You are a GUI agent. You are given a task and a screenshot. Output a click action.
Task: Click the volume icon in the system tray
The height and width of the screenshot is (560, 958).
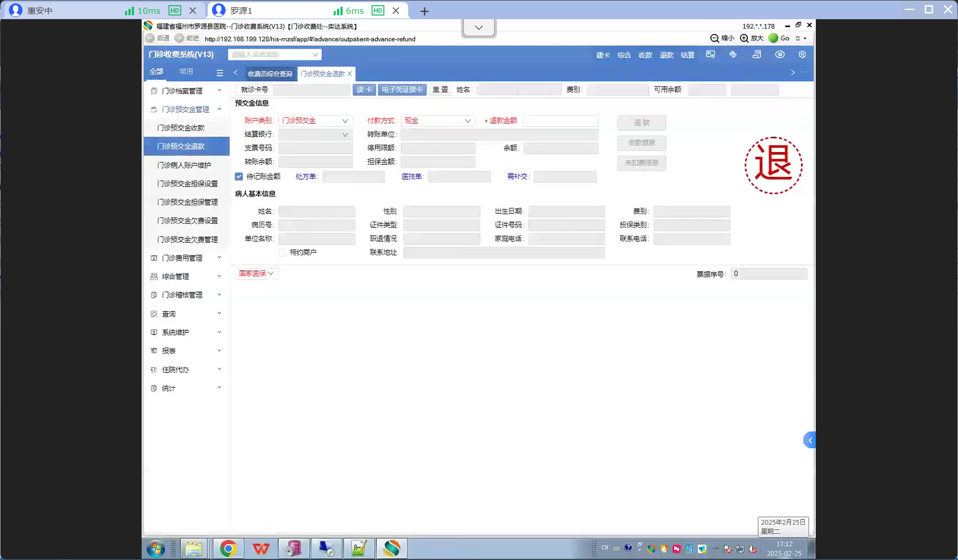point(753,549)
